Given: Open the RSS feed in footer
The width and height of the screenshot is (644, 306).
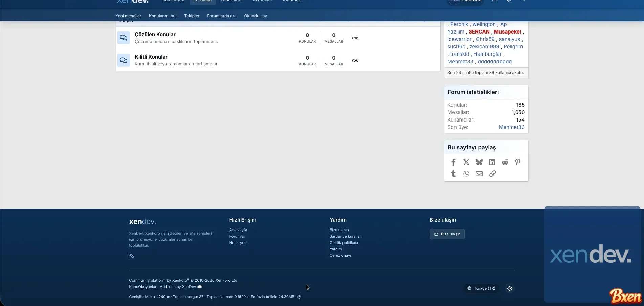Looking at the screenshot, I should [x=132, y=256].
